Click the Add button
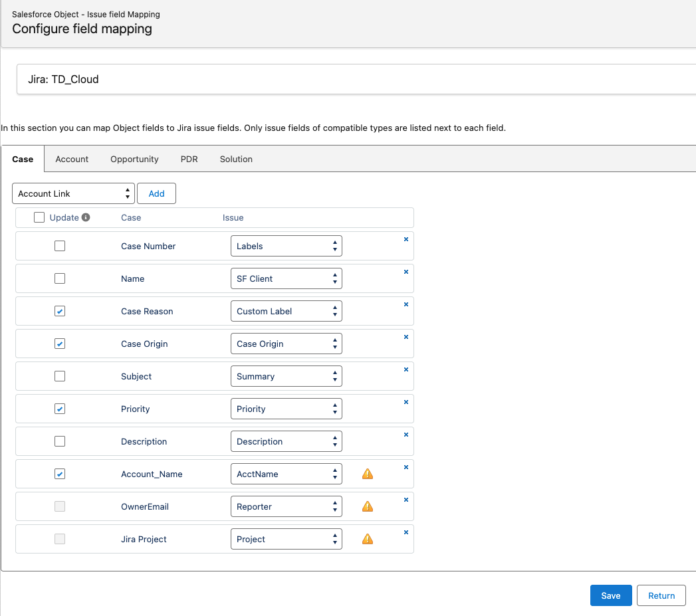 click(156, 193)
